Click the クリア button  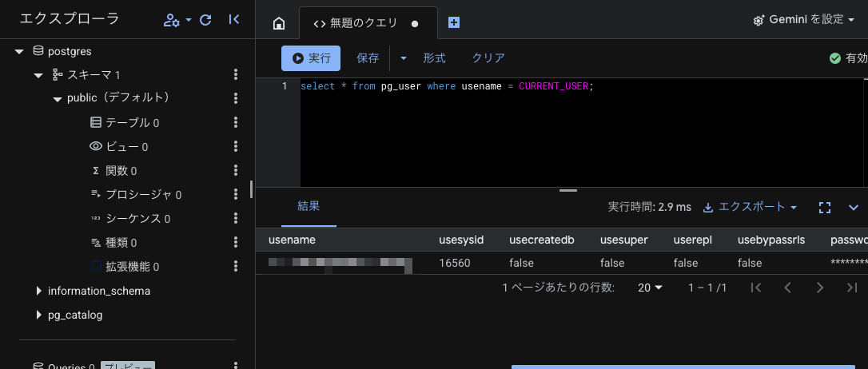488,58
